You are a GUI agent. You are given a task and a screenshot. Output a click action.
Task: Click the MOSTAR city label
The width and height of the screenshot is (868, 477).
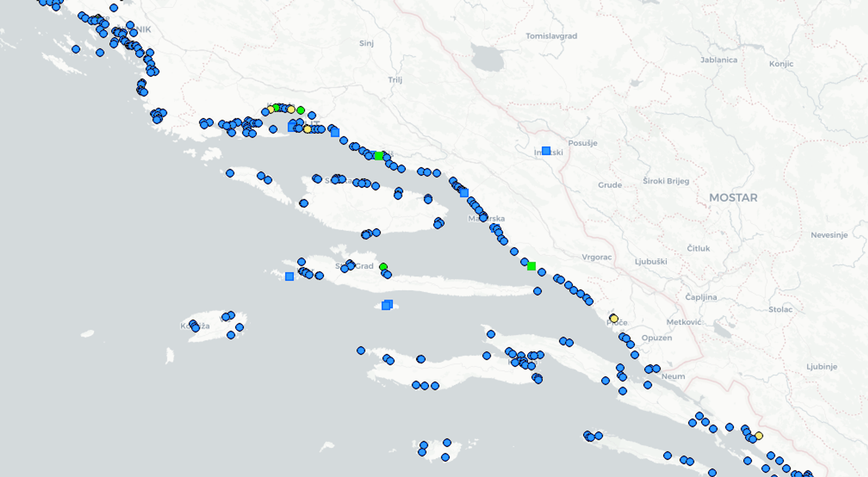(x=733, y=198)
